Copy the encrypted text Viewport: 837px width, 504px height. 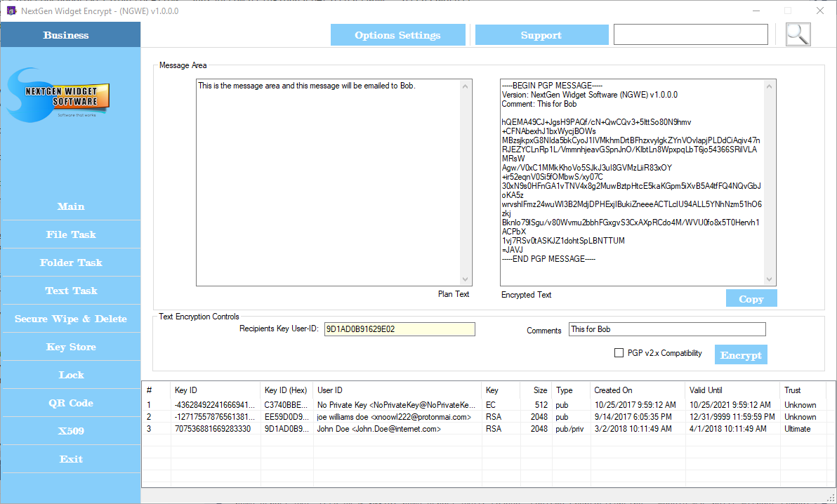751,299
